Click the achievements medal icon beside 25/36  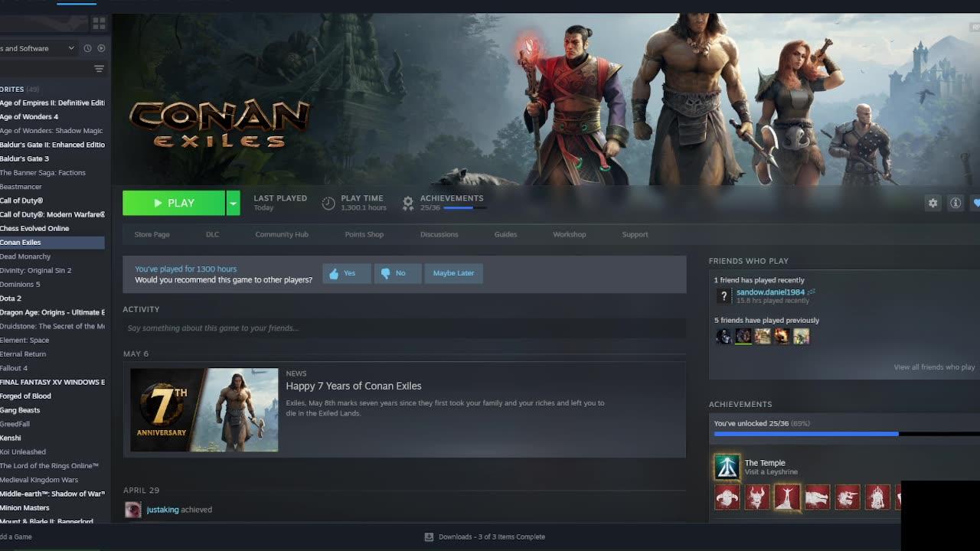408,203
